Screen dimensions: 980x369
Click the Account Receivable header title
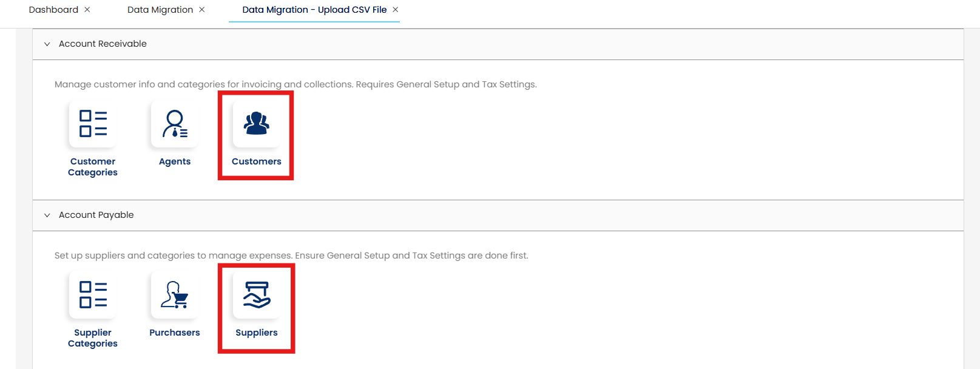[103, 44]
